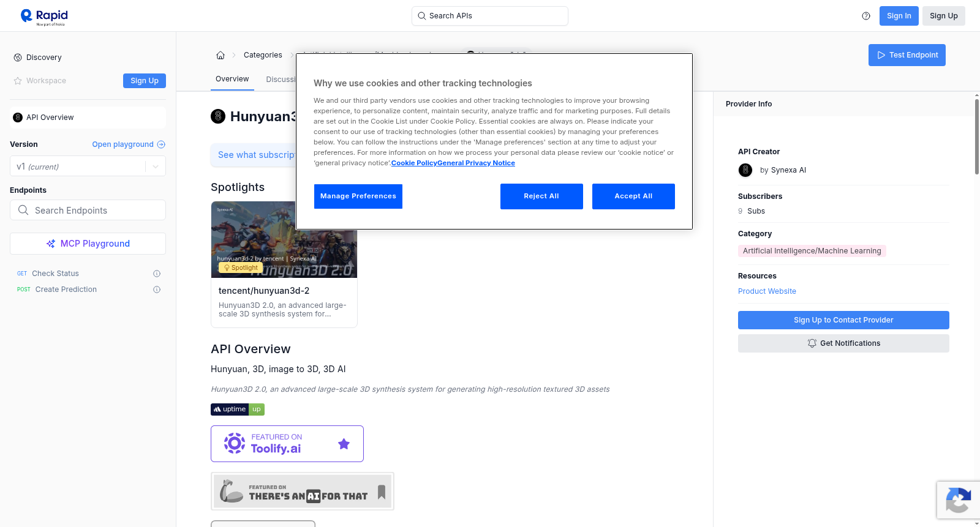Click the Test Endpoint button

[907, 55]
